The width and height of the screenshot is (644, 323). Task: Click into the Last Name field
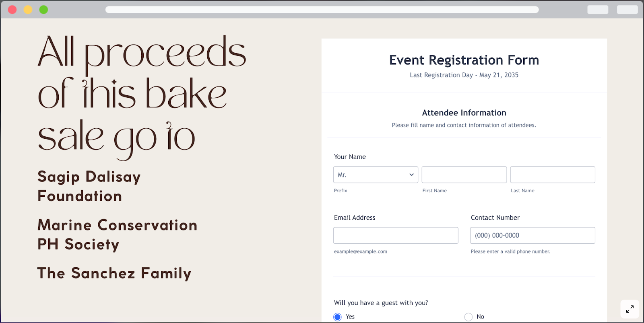click(553, 175)
